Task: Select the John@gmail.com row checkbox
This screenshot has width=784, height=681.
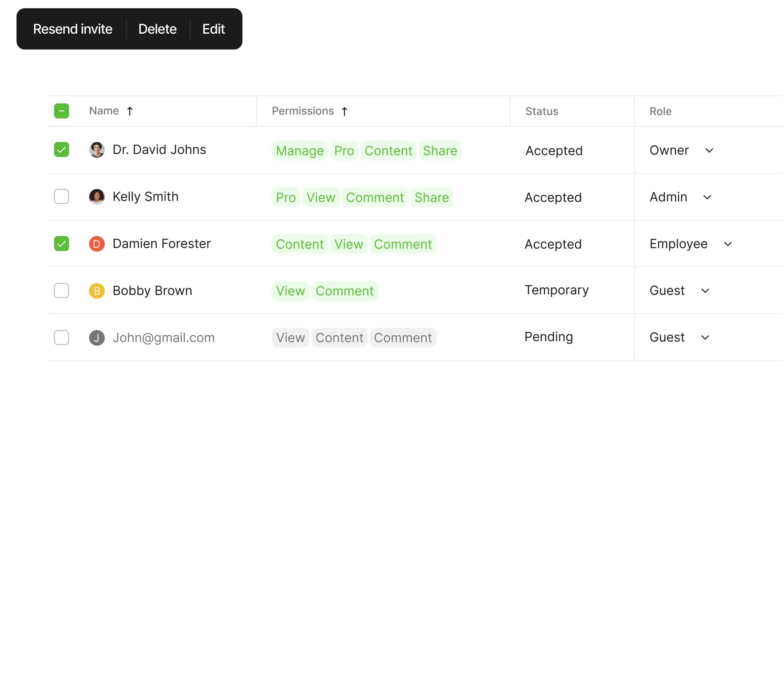Action: pyautogui.click(x=62, y=337)
